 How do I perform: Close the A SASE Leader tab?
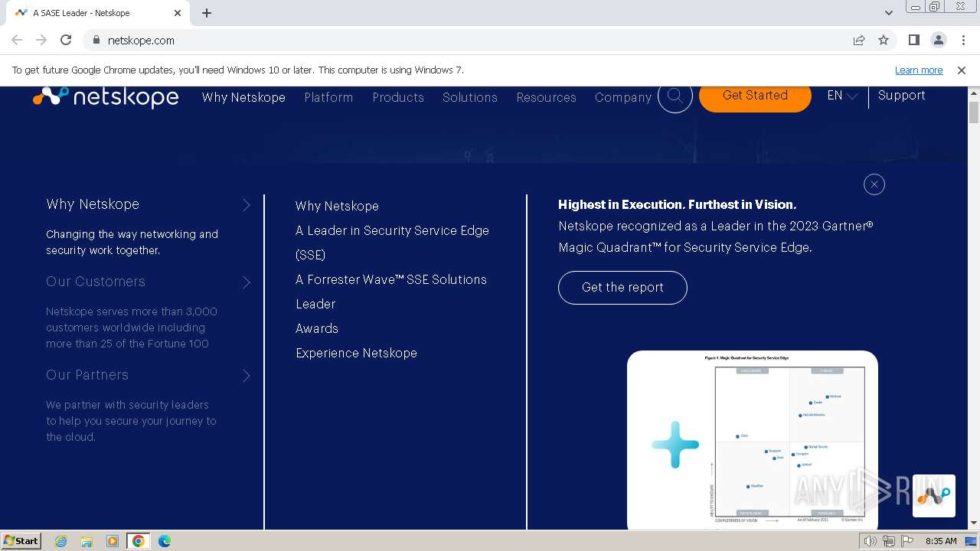click(178, 13)
